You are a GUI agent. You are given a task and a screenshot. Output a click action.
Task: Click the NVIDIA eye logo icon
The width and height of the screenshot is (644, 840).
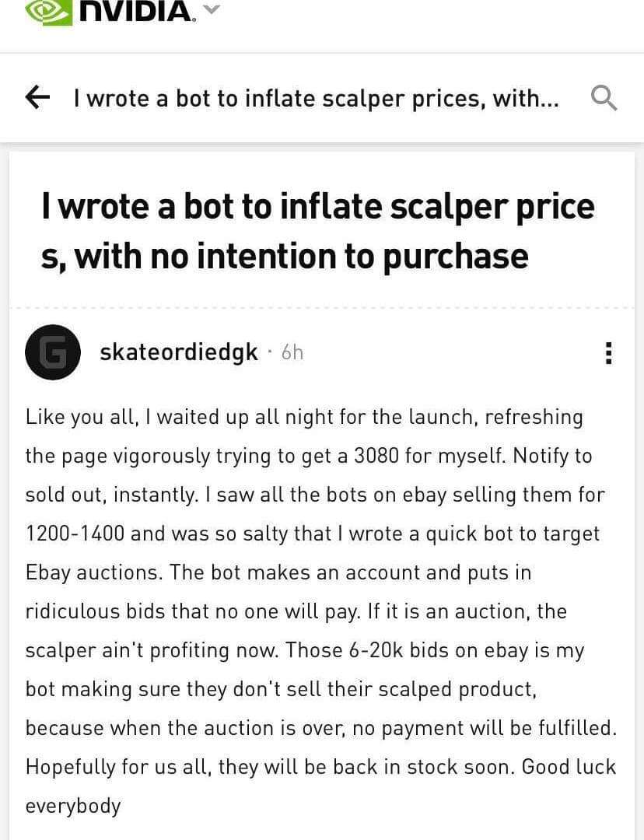(48, 11)
